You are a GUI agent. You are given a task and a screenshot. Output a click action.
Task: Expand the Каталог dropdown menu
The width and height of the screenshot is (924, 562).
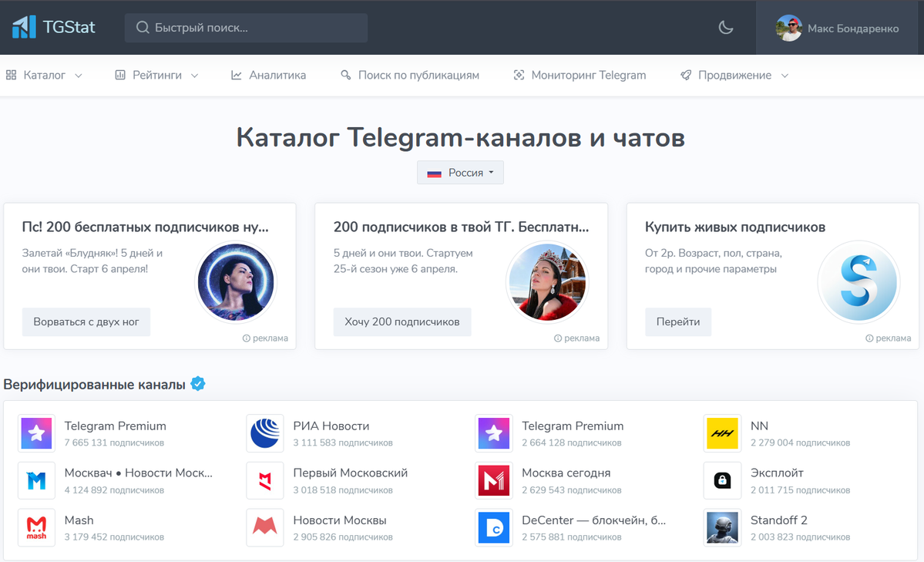[44, 76]
